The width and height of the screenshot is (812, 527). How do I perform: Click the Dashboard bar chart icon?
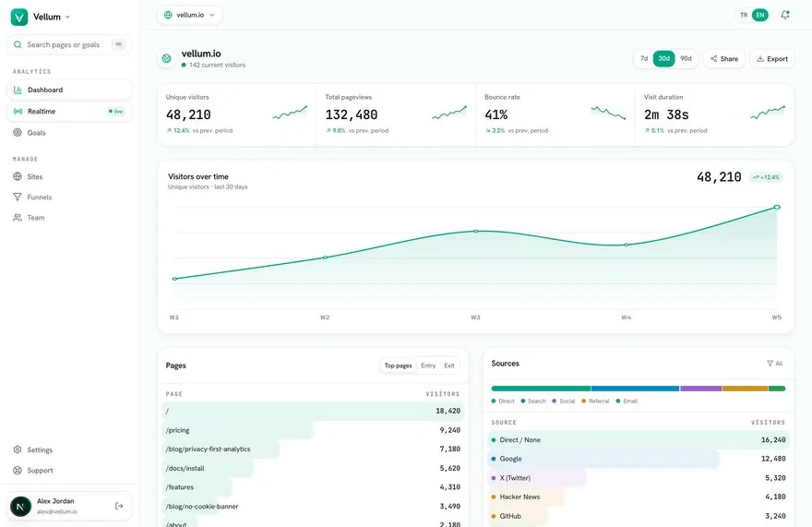[18, 90]
